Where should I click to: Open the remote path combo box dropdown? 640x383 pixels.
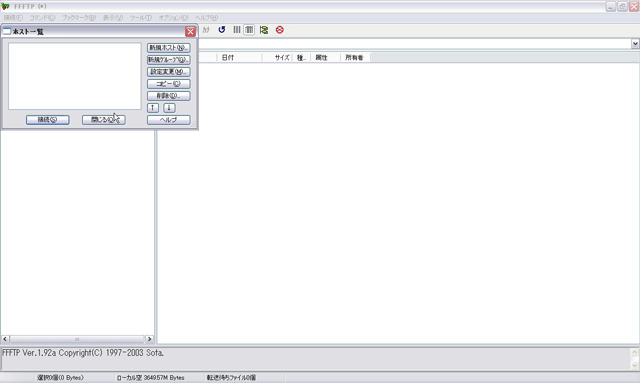pyautogui.click(x=635, y=43)
